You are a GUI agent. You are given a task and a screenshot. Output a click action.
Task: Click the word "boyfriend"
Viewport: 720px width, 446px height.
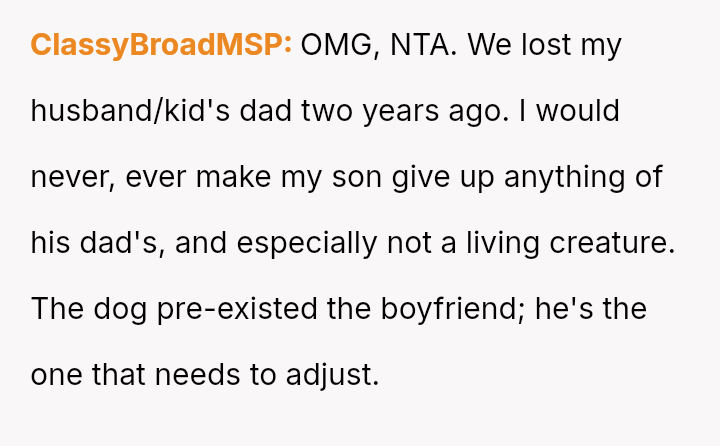454,309
